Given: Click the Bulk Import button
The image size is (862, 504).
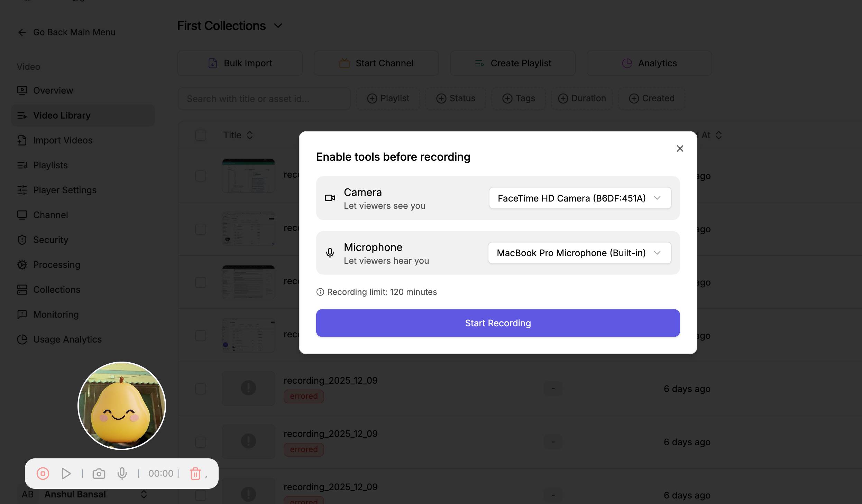Looking at the screenshot, I should coord(240,63).
